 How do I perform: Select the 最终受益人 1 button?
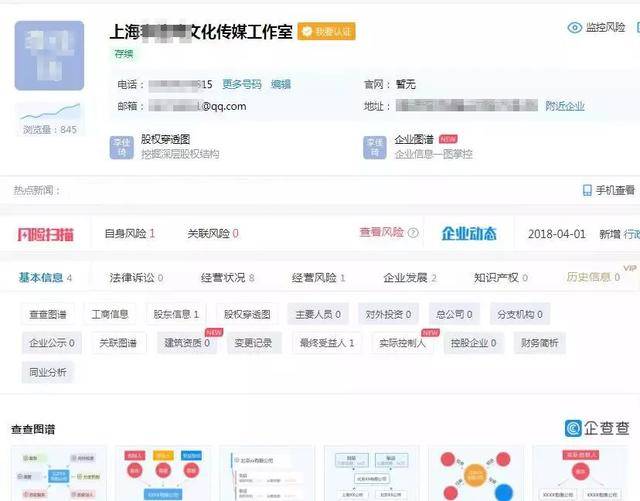point(327,343)
